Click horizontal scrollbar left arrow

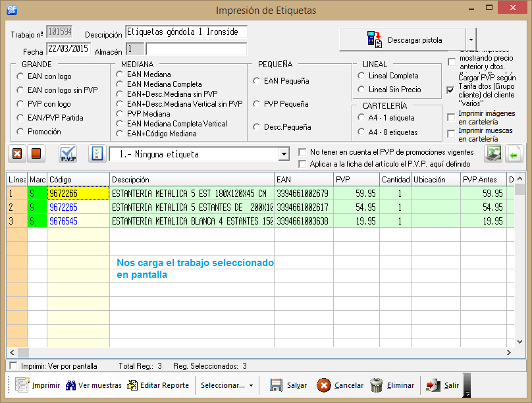[13, 352]
